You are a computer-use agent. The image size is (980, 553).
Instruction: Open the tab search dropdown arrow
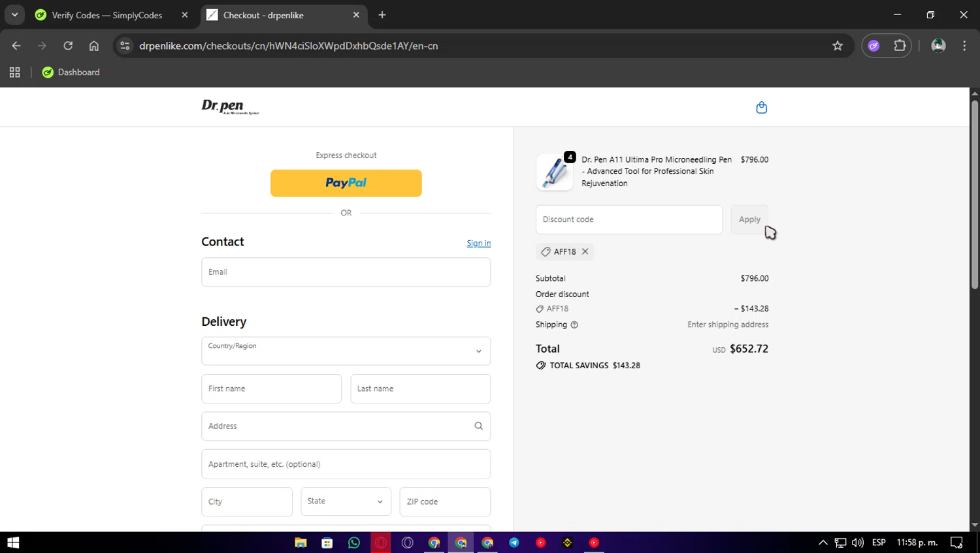point(14,15)
